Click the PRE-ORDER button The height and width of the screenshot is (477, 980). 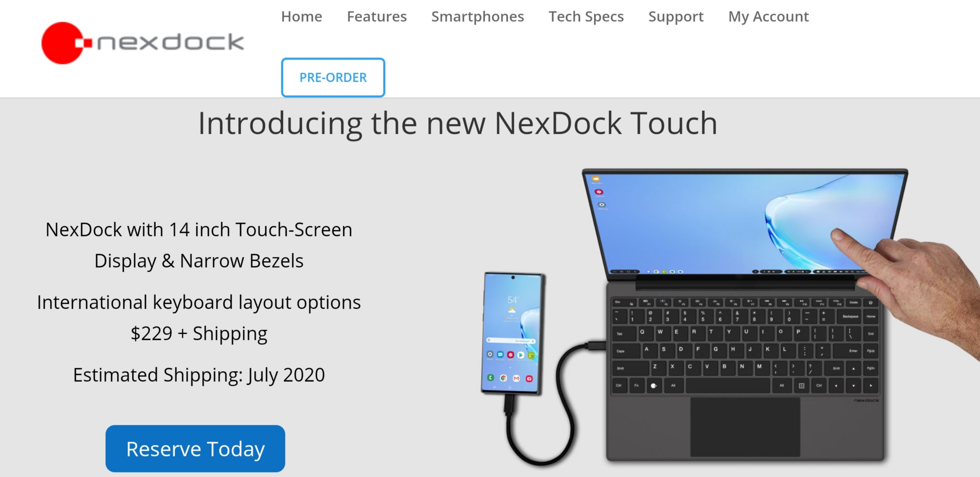[x=333, y=77]
